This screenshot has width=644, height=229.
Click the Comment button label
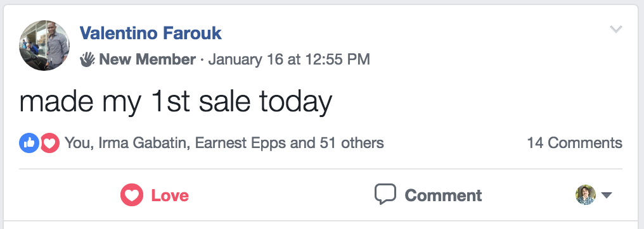point(443,195)
